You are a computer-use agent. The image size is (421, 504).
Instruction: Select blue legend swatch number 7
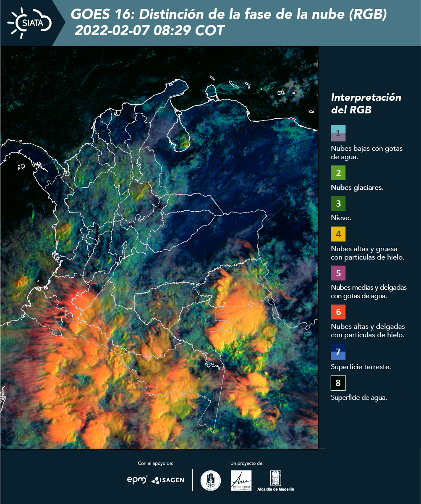(x=338, y=352)
